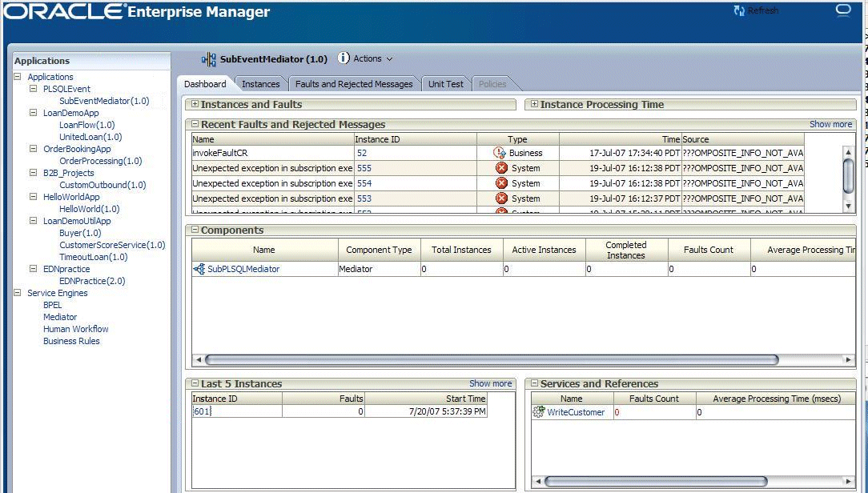Collapse the OrderBookingApp tree node

click(x=33, y=148)
